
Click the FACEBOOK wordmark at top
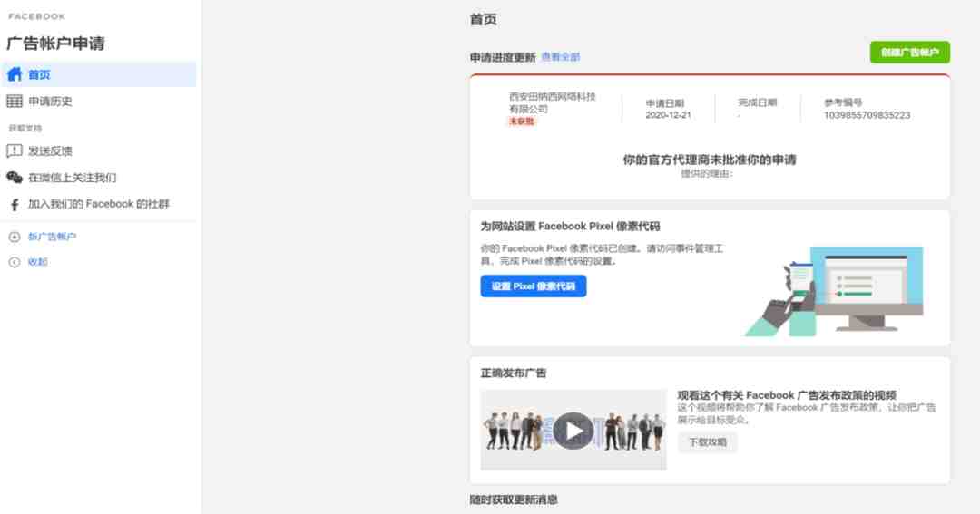tap(37, 16)
